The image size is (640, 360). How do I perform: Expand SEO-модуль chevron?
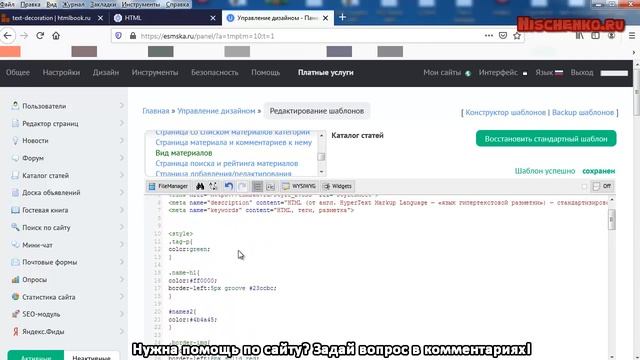click(121, 314)
